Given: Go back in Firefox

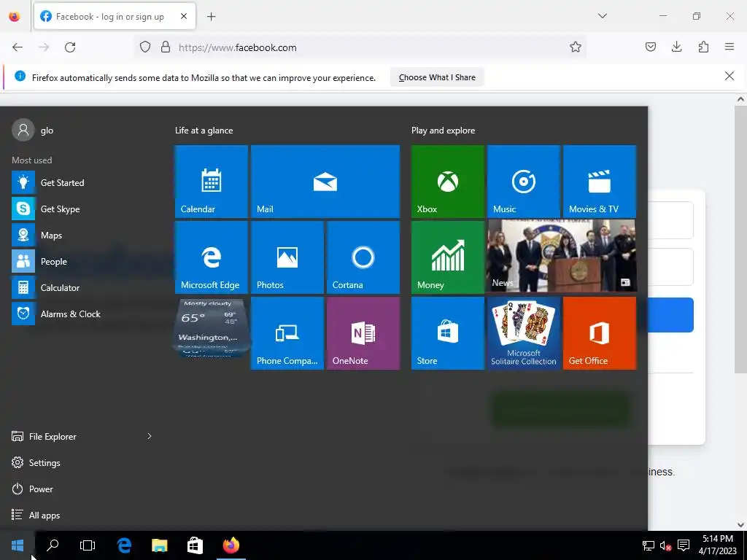Looking at the screenshot, I should pos(18,47).
